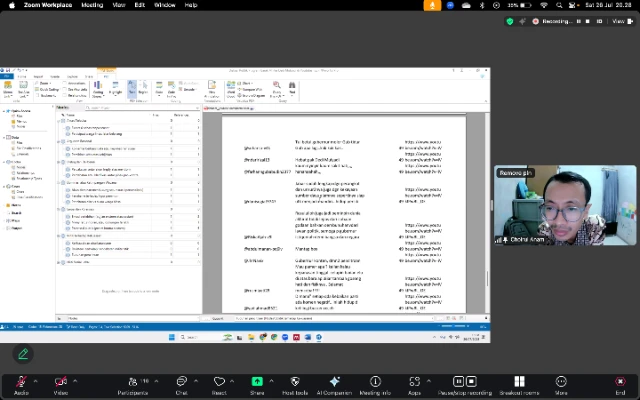Open Coding Stripes dropdown in ribbon
640x400 pixels.
[98, 89]
